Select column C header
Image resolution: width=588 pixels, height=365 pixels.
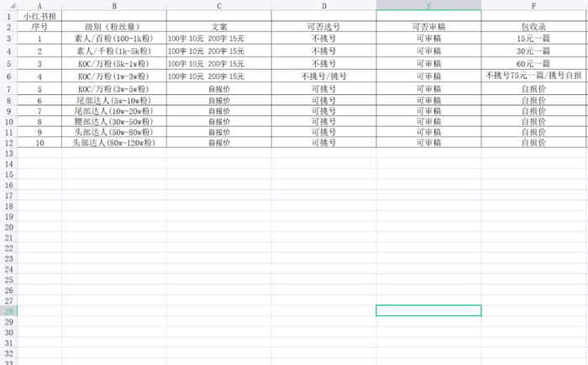tap(219, 6)
